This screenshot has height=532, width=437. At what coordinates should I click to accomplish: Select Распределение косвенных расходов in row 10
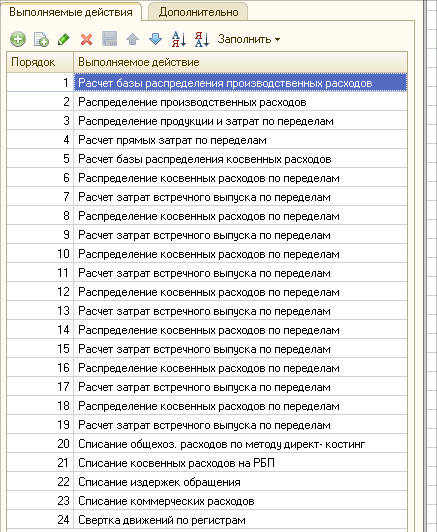pyautogui.click(x=241, y=254)
